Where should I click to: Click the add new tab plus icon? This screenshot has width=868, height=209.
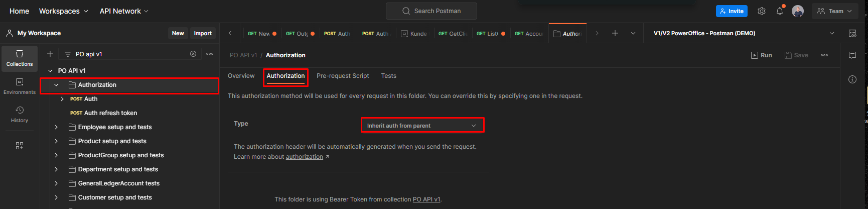615,33
